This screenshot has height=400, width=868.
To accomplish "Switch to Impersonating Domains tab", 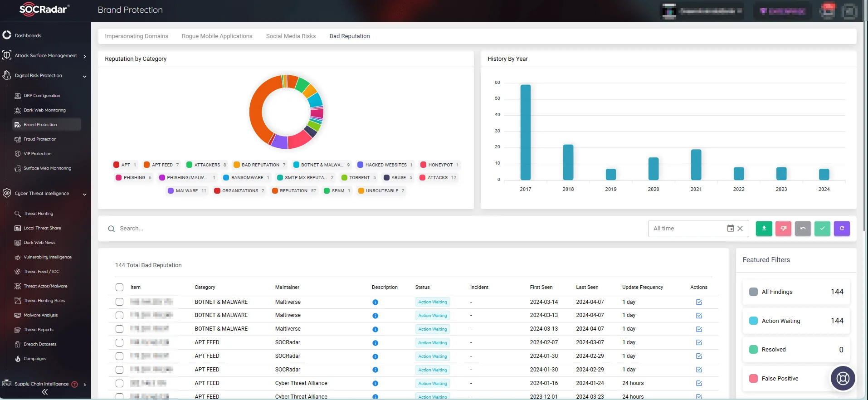I will [x=137, y=36].
